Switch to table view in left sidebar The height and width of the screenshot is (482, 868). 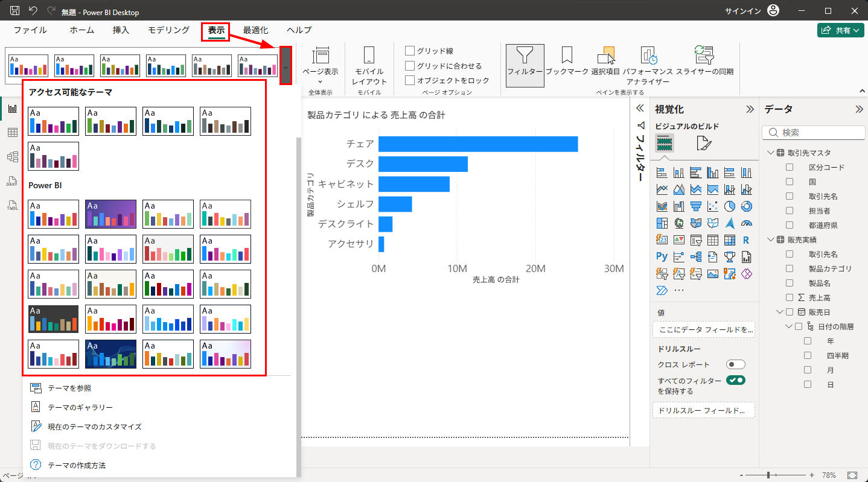12,133
